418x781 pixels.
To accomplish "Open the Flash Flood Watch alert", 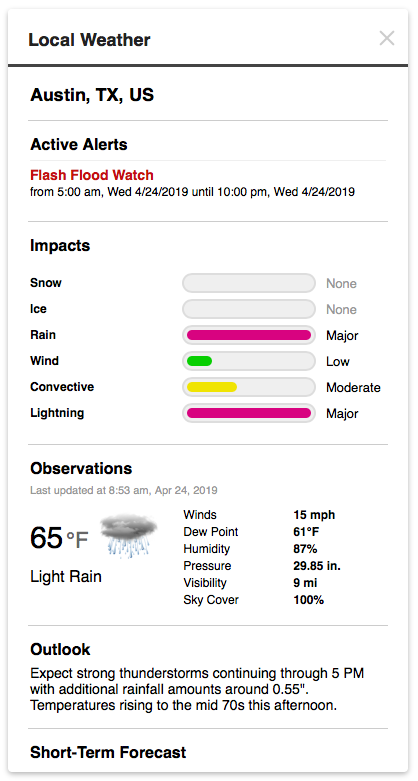I will point(92,175).
